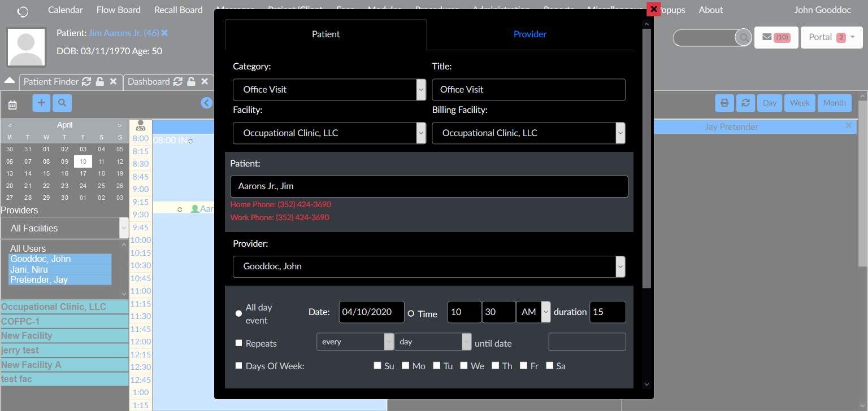The width and height of the screenshot is (868, 411).
Task: Open the mini calendar date picker icon
Action: (x=12, y=103)
